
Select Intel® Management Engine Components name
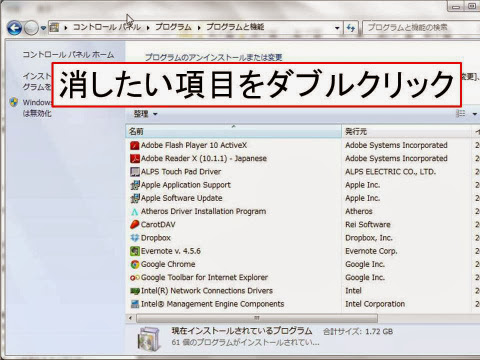[212, 304]
